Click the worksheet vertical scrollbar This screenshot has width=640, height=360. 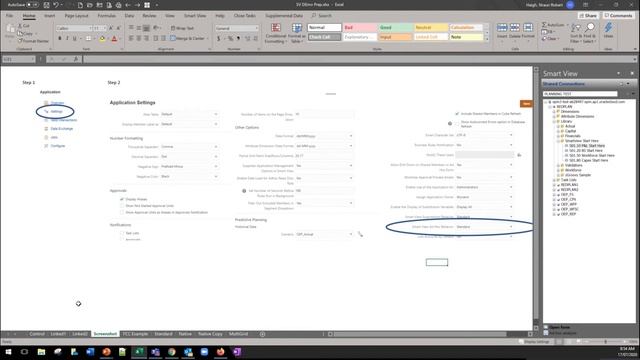tap(536, 197)
